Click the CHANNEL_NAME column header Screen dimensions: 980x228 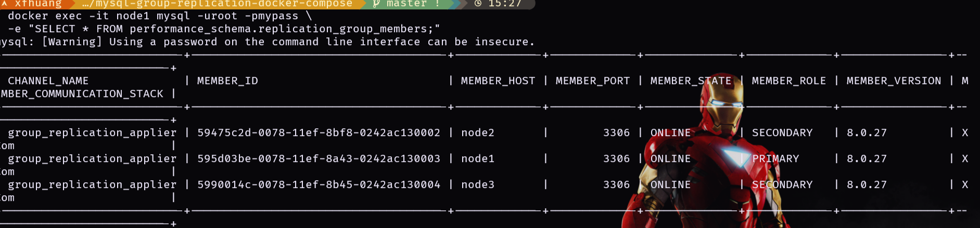(48, 81)
